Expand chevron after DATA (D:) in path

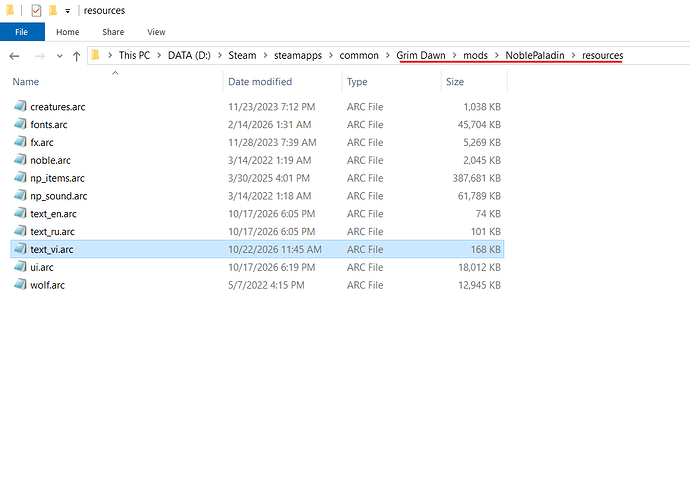(220, 55)
